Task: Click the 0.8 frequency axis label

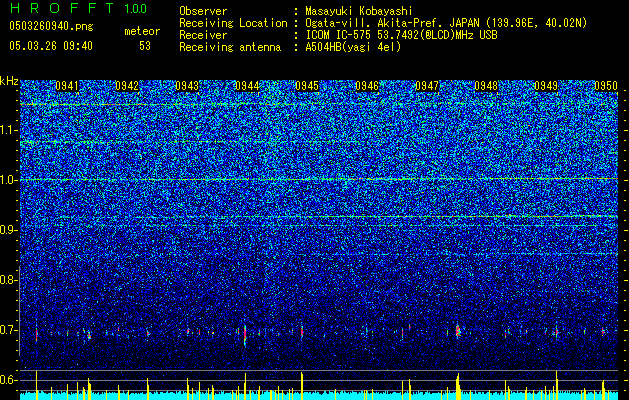Action: (x=8, y=280)
